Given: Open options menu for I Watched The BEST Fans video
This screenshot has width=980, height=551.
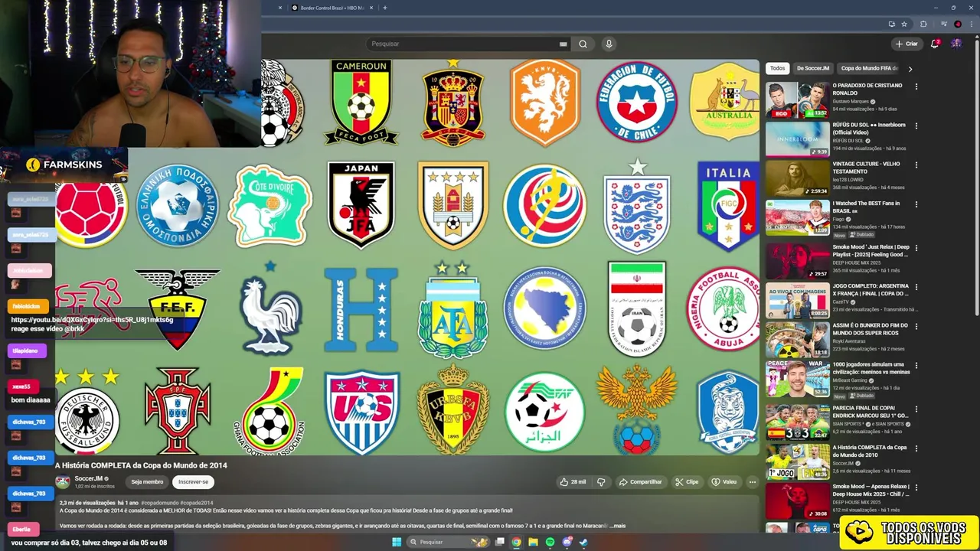Looking at the screenshot, I should [916, 204].
